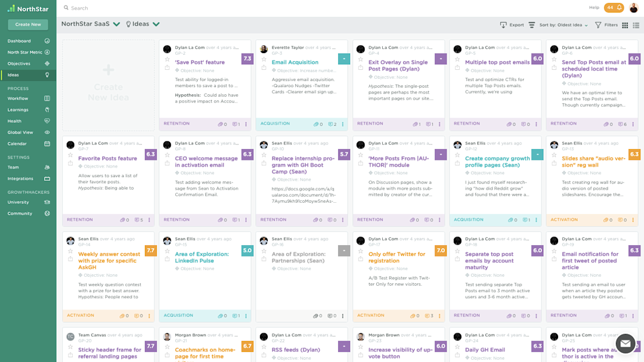Click the 5.0 score badge on LinkedIn Pulse

(247, 250)
